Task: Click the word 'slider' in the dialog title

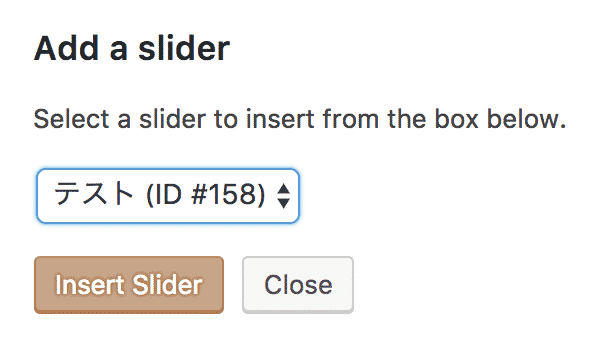Action: [x=184, y=49]
